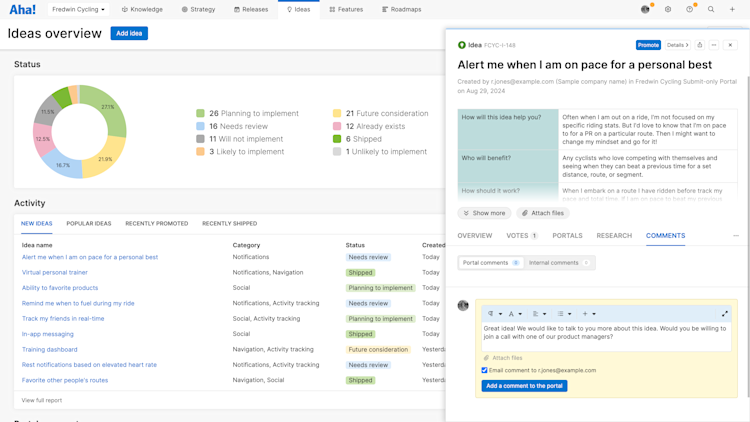Open text alignment dropdown in editor
Image resolution: width=750 pixels, height=422 pixels.
tap(539, 314)
